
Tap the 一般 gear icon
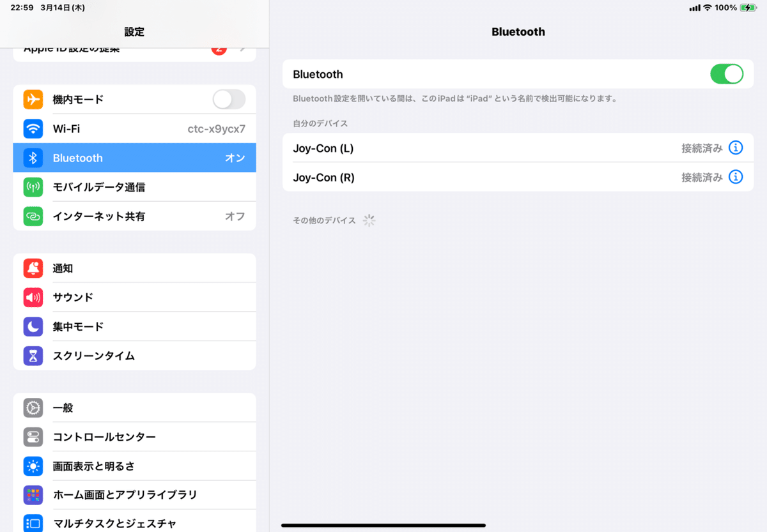33,407
